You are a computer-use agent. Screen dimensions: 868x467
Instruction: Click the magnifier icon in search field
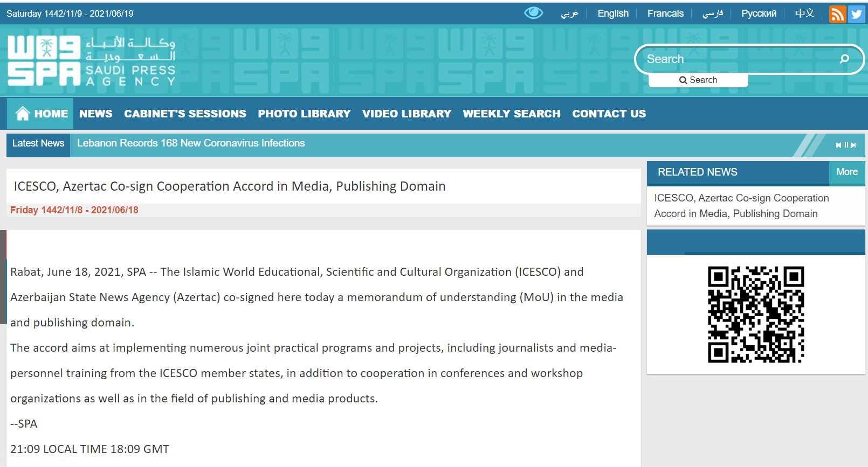[844, 59]
